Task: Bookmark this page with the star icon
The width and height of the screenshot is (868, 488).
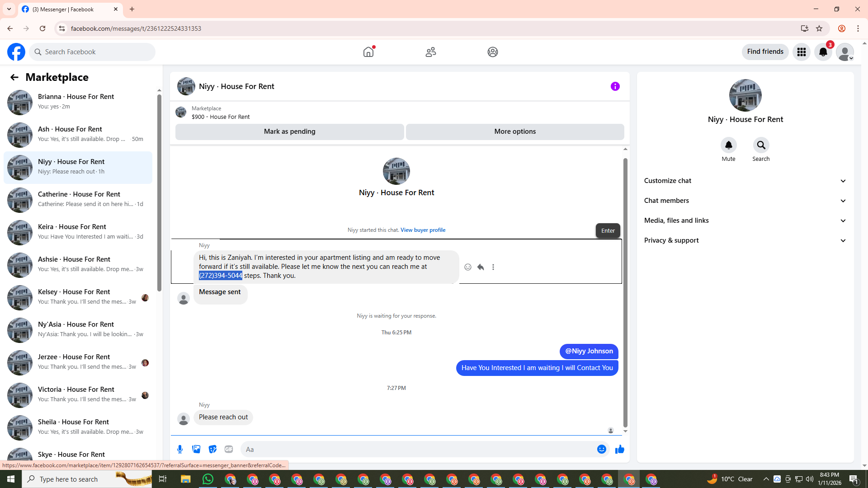Action: (819, 28)
